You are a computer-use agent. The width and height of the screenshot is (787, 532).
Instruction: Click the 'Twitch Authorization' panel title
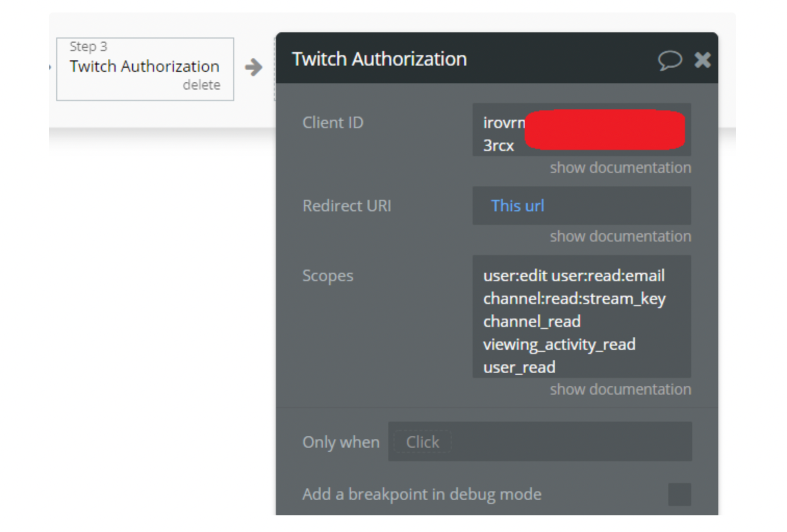pyautogui.click(x=379, y=59)
